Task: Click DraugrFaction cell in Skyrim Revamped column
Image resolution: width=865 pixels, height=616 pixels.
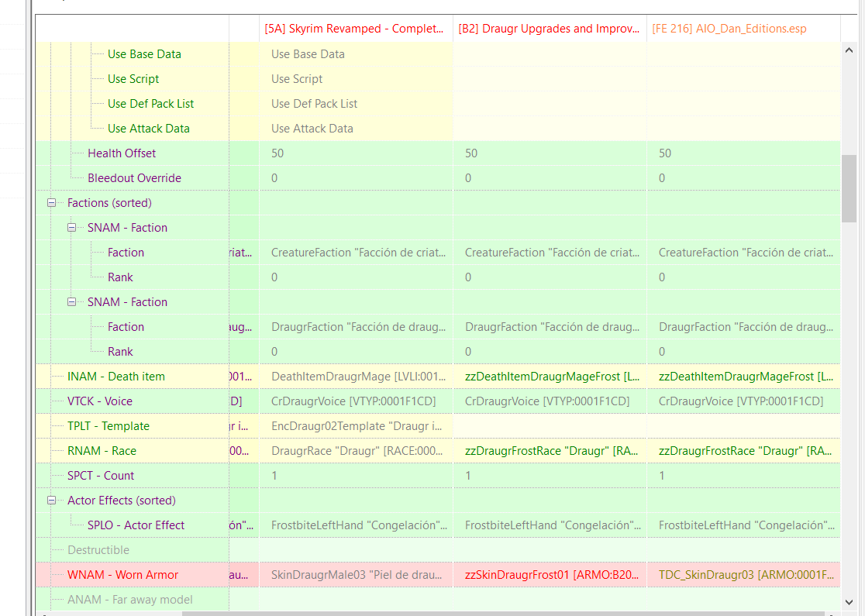Action: click(356, 327)
